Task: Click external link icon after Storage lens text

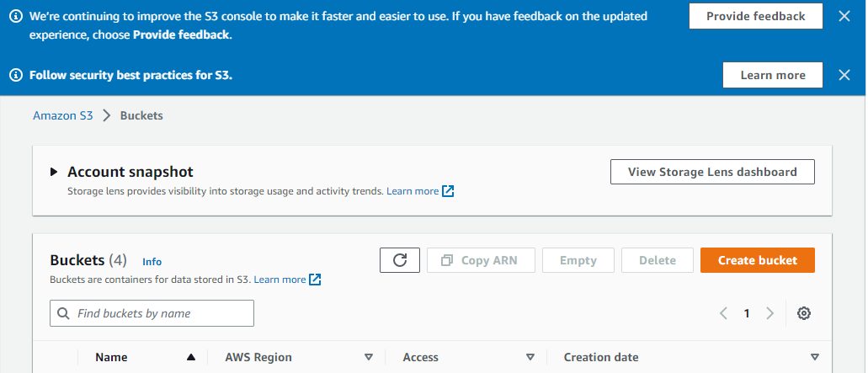Action: (x=449, y=191)
